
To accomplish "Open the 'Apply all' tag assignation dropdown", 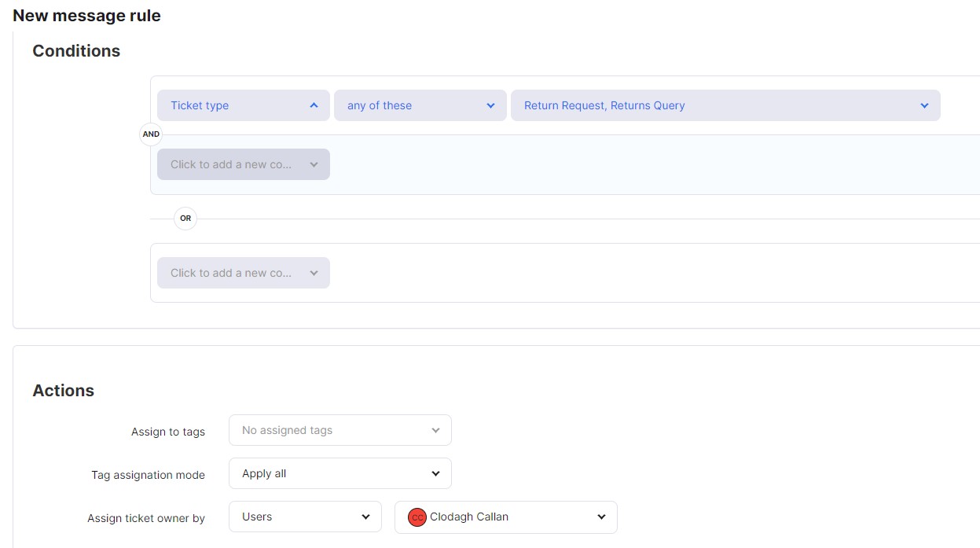I will [340, 473].
